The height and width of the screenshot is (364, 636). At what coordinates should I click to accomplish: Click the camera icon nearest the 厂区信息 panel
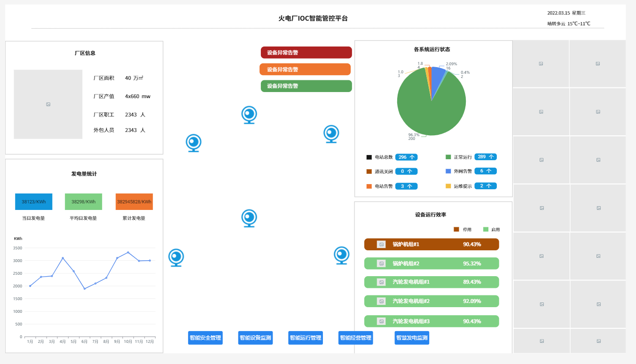(x=193, y=143)
